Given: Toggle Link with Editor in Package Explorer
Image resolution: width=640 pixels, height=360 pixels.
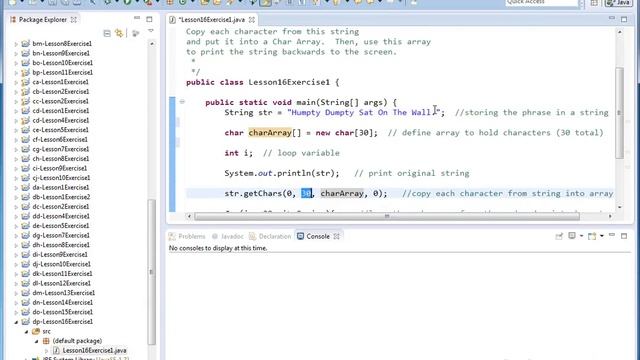Looking at the screenshot, I should [119, 33].
